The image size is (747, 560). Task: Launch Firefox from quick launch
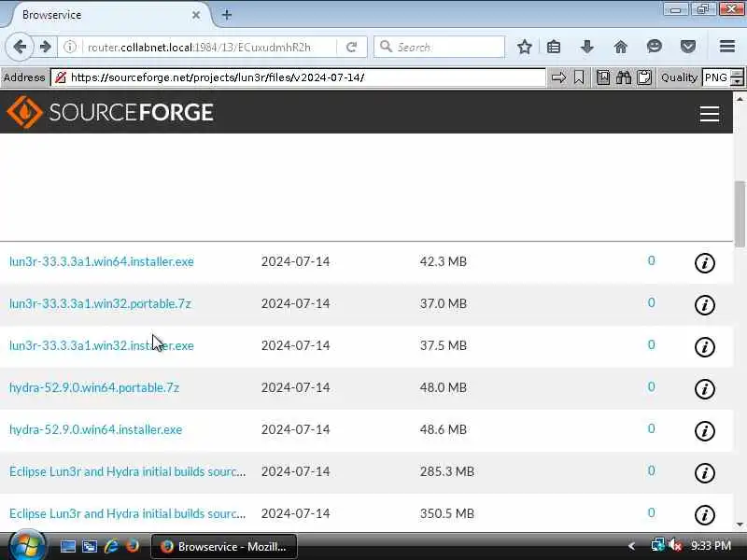pyautogui.click(x=133, y=546)
